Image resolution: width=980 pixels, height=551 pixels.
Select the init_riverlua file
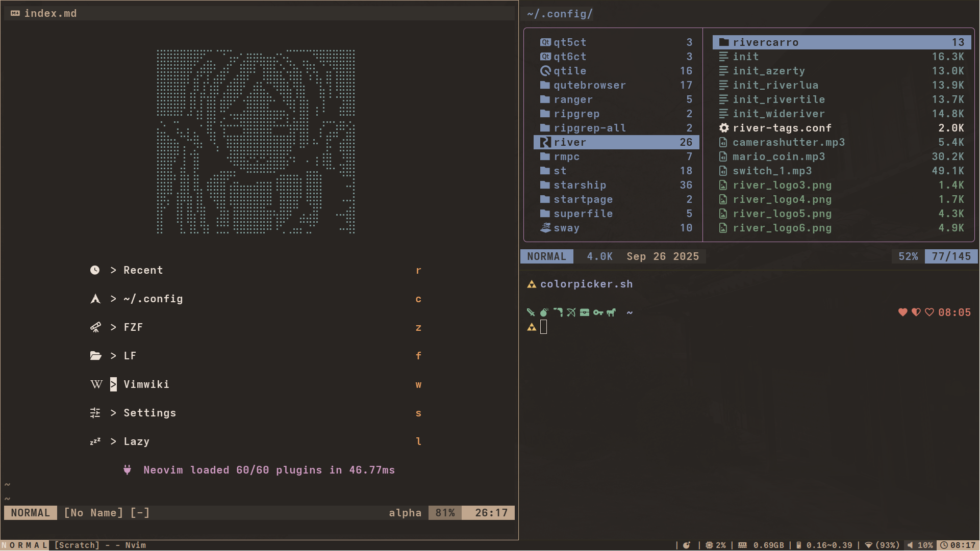842,85
